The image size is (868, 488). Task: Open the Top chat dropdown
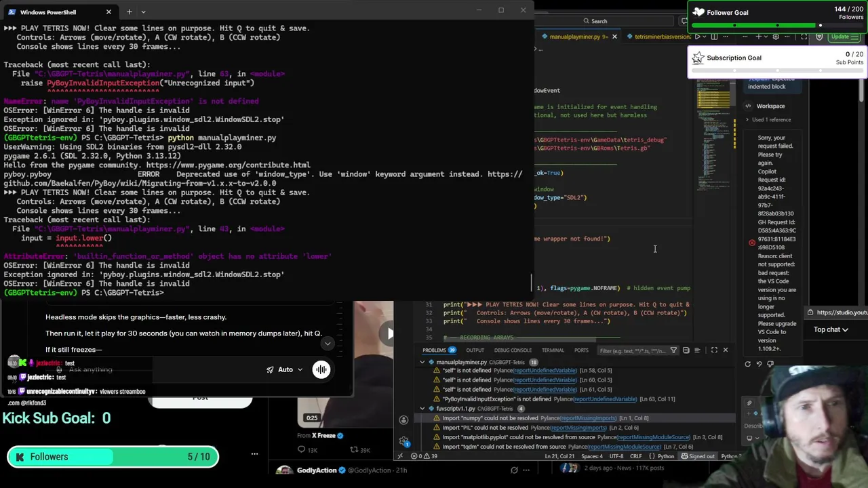[x=831, y=329]
